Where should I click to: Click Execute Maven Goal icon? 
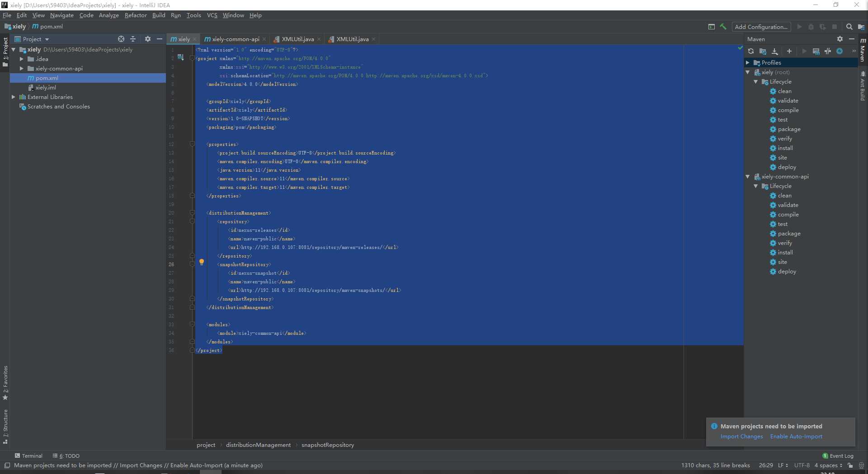point(816,51)
